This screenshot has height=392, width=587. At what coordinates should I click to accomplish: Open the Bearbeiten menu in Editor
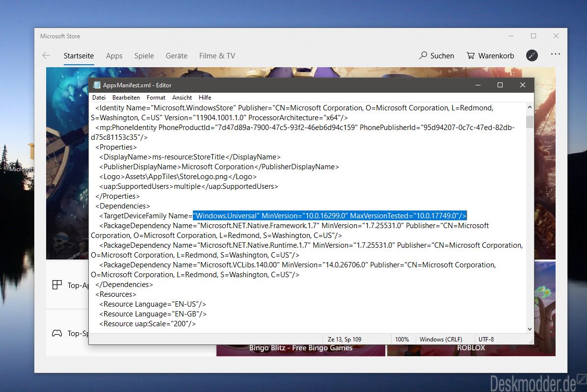126,98
